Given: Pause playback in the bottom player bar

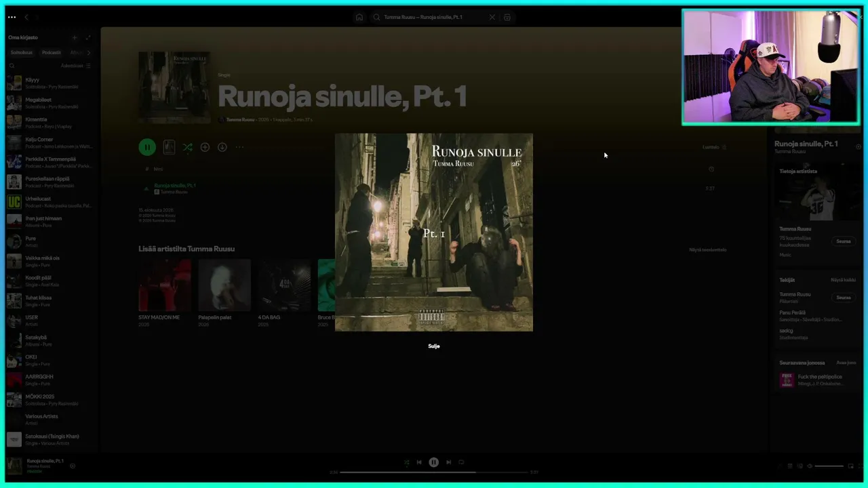Looking at the screenshot, I should click(434, 462).
